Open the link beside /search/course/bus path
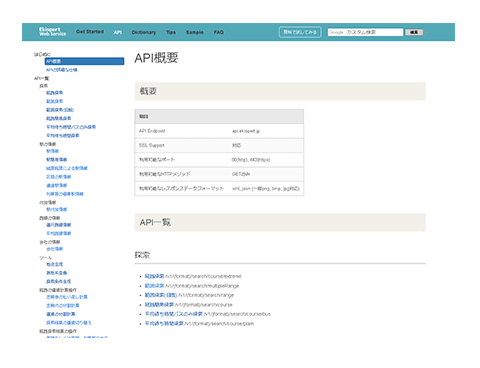The height and width of the screenshot is (368, 480). point(174,314)
